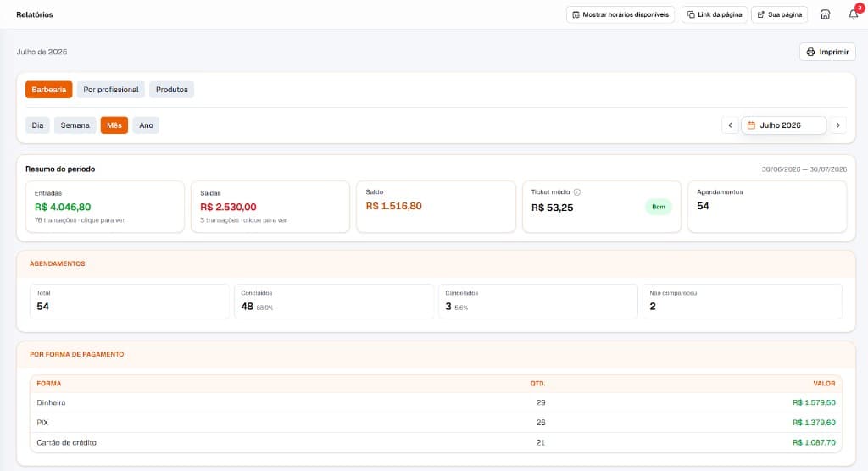
Task: Select the Ano period filter
Action: (x=146, y=125)
